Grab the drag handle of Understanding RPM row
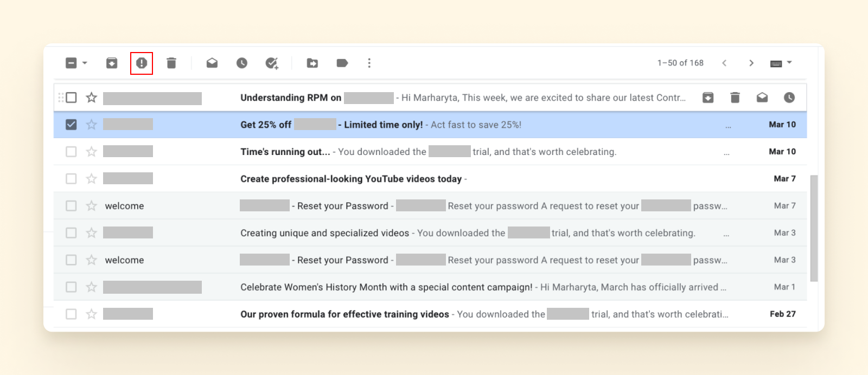 (x=61, y=98)
